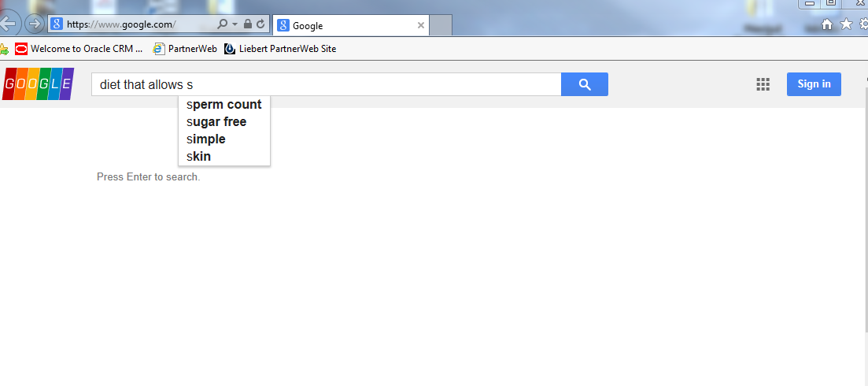
Task: Close the Google tab
Action: 421,25
